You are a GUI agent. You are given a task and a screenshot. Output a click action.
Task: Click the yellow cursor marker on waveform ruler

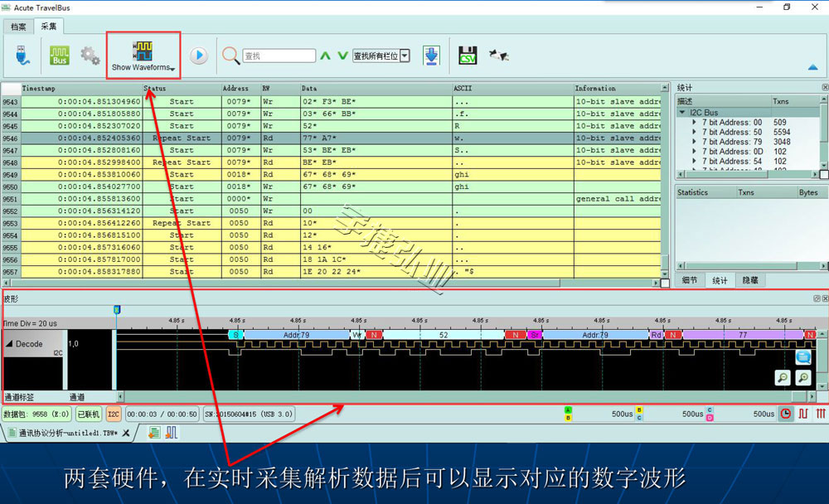[117, 309]
